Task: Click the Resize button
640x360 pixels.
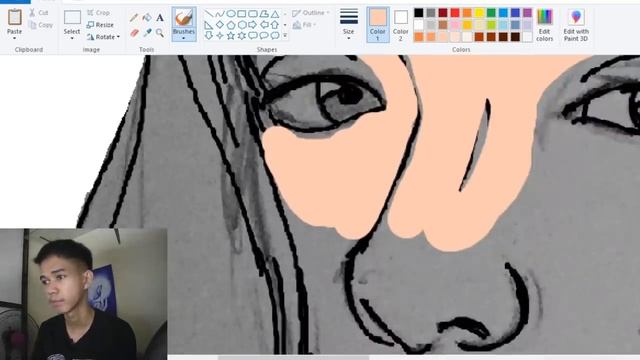Action: coord(100,25)
